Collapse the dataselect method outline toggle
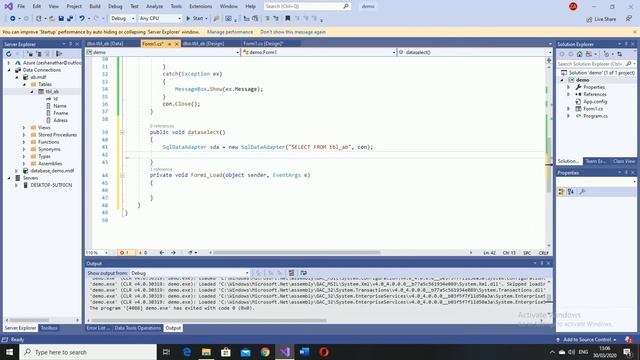 click(122, 132)
